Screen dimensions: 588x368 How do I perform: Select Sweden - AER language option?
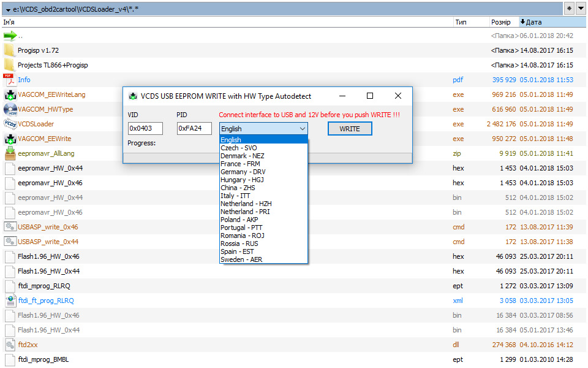tap(263, 259)
